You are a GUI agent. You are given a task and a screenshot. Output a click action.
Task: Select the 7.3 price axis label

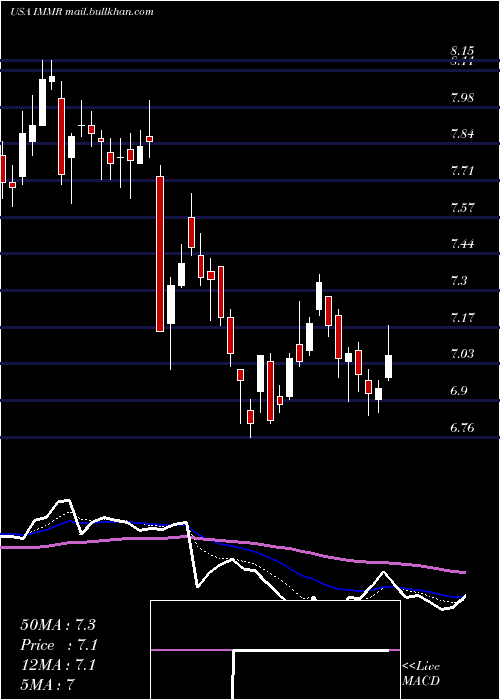tap(459, 281)
